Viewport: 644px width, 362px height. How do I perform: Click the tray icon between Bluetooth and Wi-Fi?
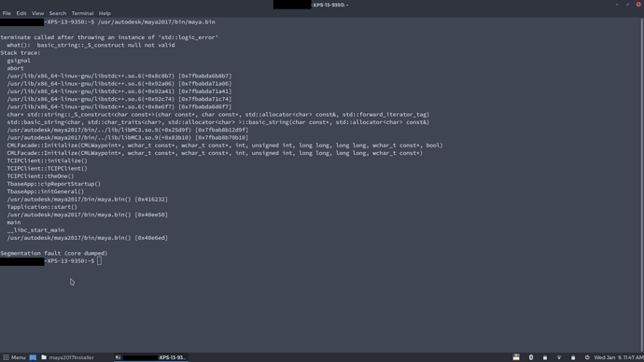pyautogui.click(x=545, y=357)
